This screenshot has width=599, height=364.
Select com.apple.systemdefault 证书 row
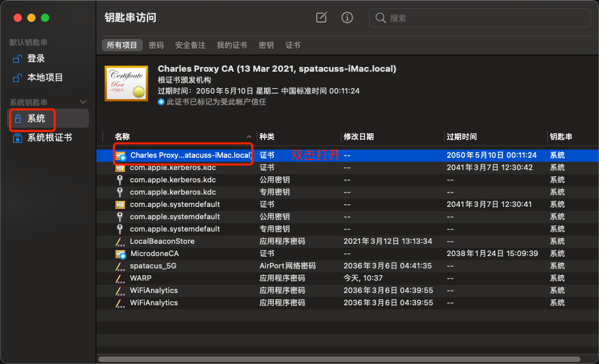(x=347, y=204)
